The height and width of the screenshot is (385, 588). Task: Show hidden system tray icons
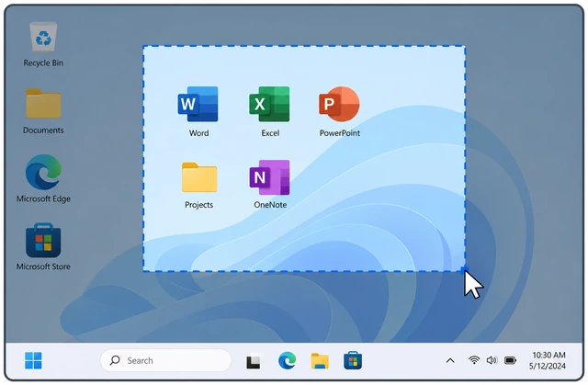click(450, 360)
